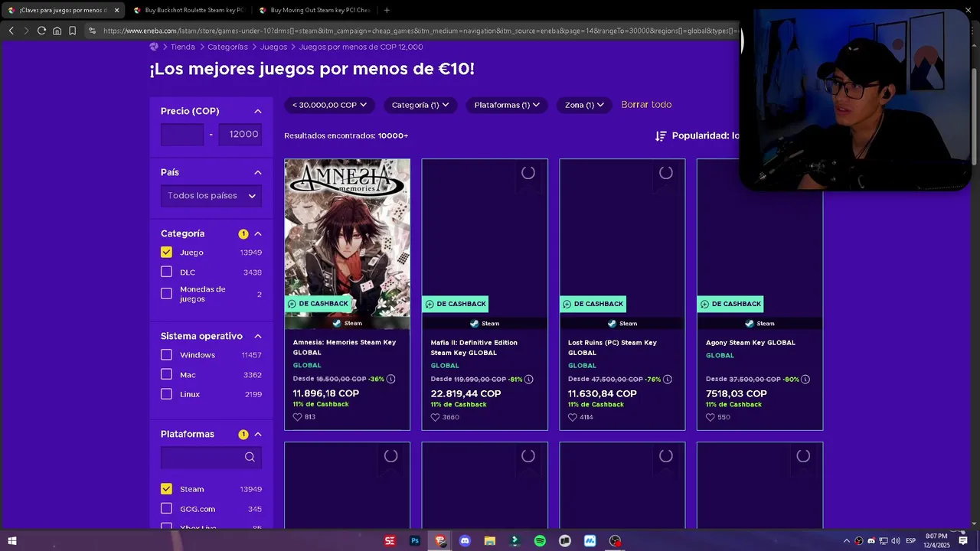Show price info icon for Amnesia: Memories
Screen dimensions: 980x551
tap(390, 379)
